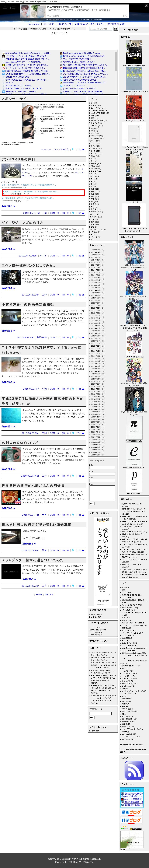Click the 科学ブログ ranking banner
Screen dimensions: 149x868
pyautogui.click(x=131, y=820)
